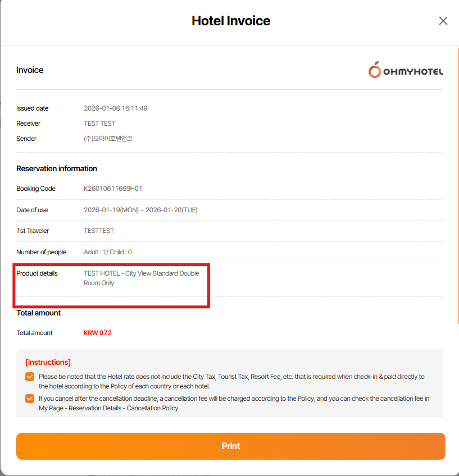This screenshot has width=459, height=476.
Task: Click the Hotel Invoice title
Action: [231, 21]
